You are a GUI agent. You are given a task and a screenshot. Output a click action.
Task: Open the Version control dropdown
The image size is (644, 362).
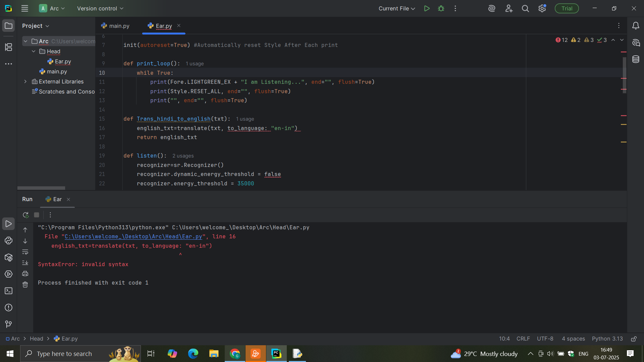100,8
